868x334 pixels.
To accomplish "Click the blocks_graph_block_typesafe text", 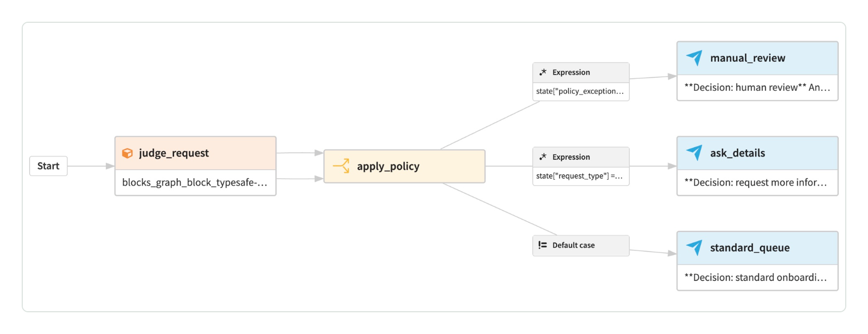I will point(195,182).
